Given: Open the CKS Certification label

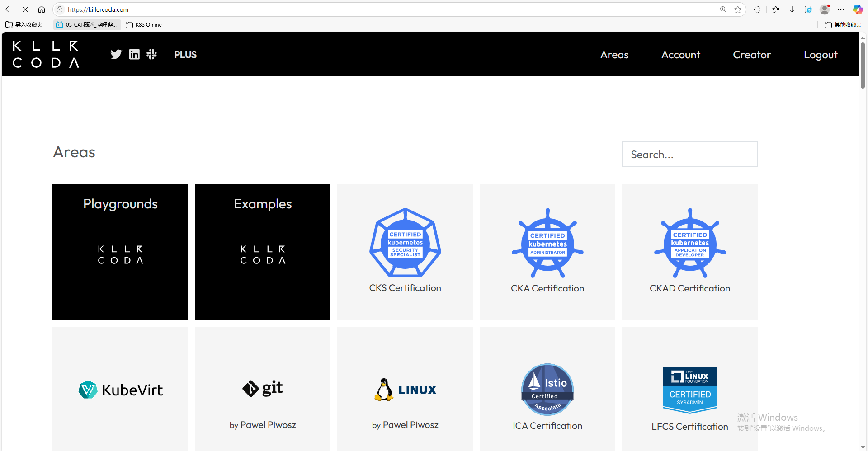Looking at the screenshot, I should tap(405, 288).
